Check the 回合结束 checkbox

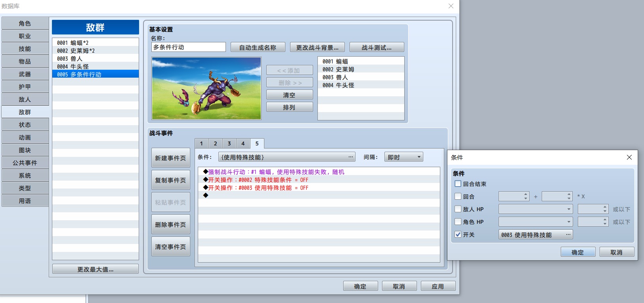pos(458,184)
